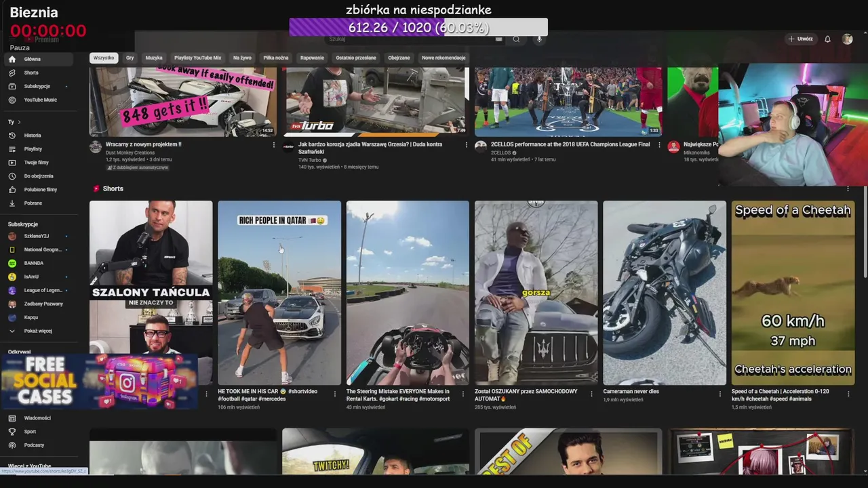Select the Wszystko filter chip
This screenshot has height=488, width=868.
[104, 58]
